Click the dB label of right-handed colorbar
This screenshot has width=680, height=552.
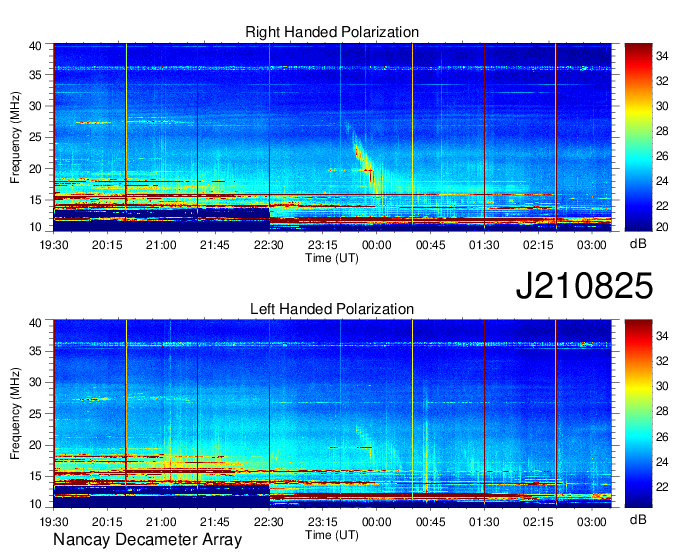coord(638,244)
